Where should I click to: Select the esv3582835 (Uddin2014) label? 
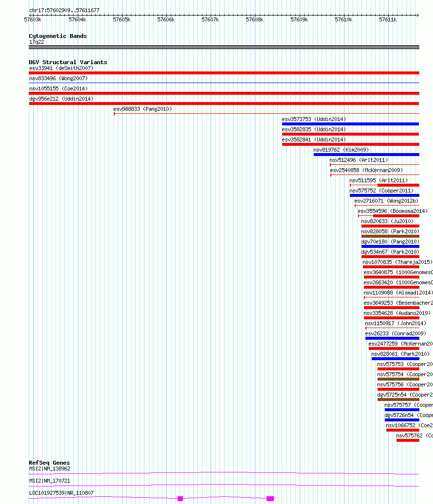[314, 130]
